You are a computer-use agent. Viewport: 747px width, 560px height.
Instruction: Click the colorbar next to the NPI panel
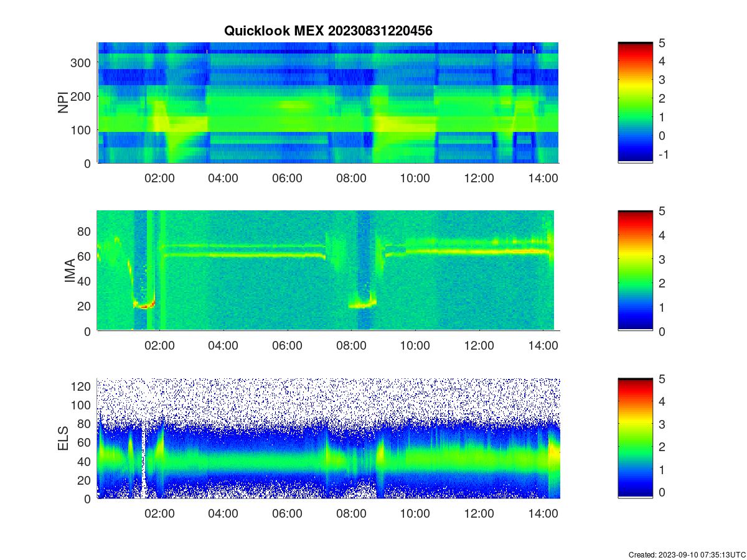click(x=635, y=103)
